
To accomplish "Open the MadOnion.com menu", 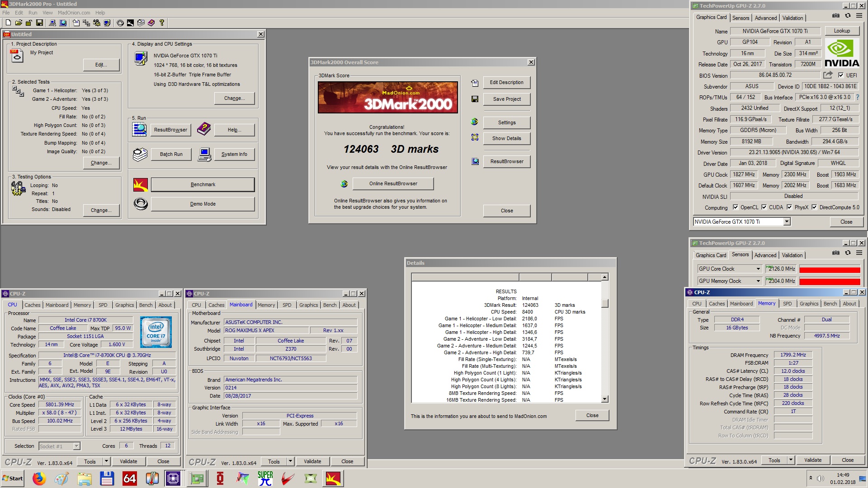I will coord(74,13).
